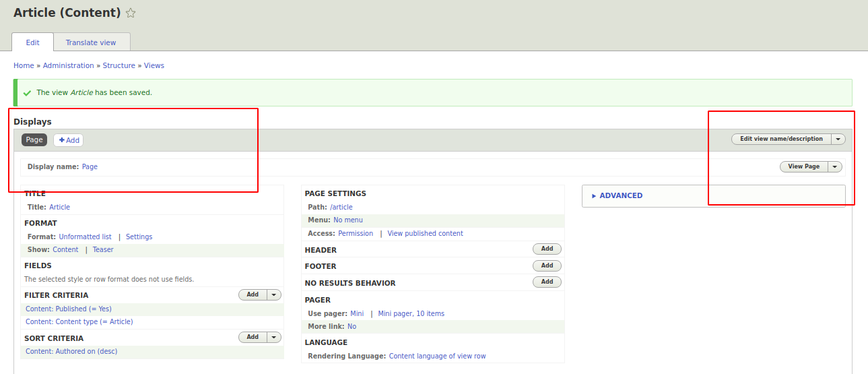Viewport: 868px width, 374px height.
Task: Add a sort criterion
Action: 253,337
